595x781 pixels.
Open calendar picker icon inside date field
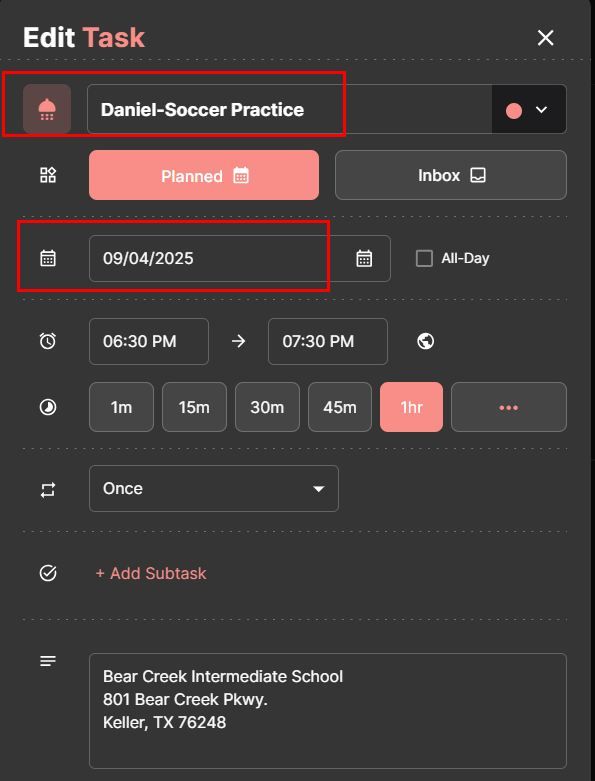[364, 258]
